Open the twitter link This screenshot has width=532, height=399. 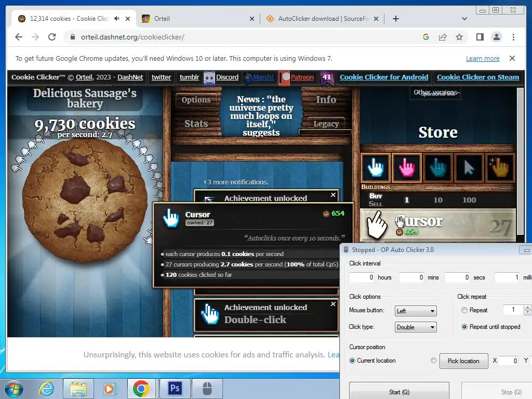[161, 77]
